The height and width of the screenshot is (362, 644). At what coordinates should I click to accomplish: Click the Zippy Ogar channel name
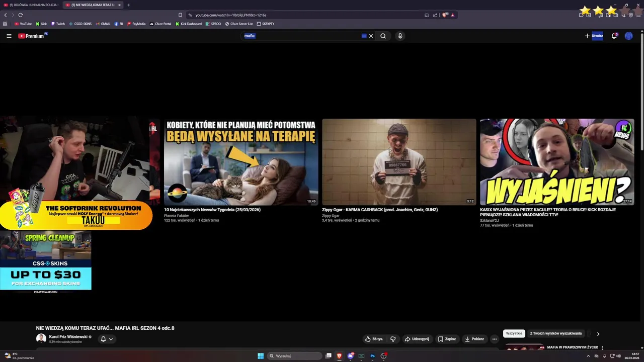tap(331, 216)
